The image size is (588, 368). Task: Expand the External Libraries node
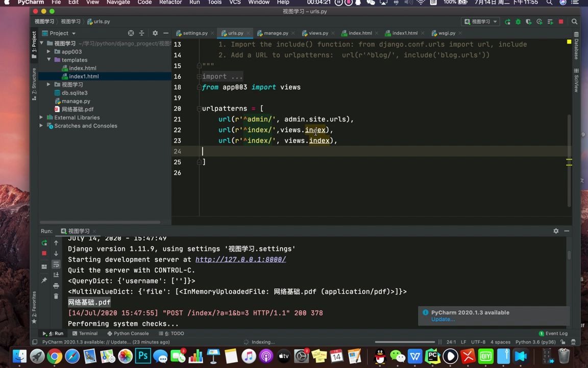pyautogui.click(x=41, y=117)
